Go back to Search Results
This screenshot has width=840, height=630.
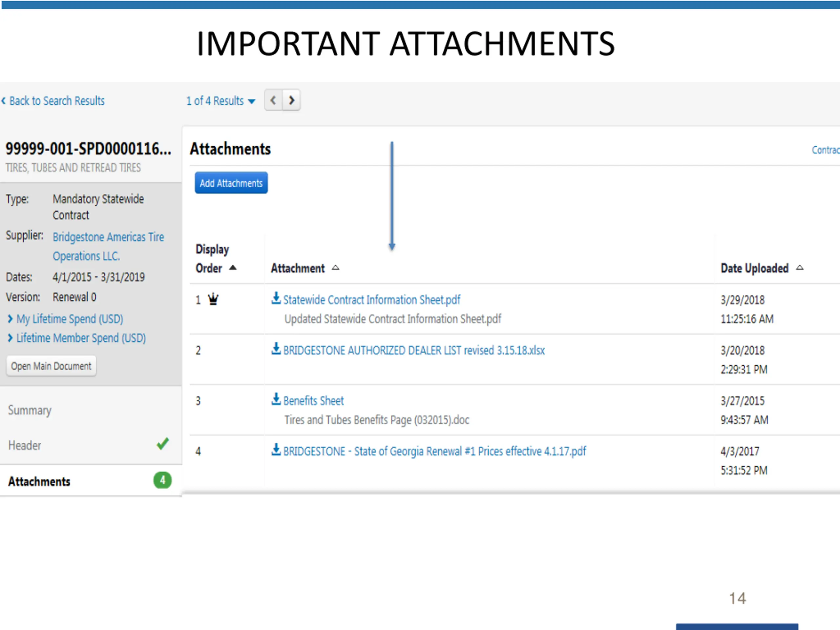[53, 101]
